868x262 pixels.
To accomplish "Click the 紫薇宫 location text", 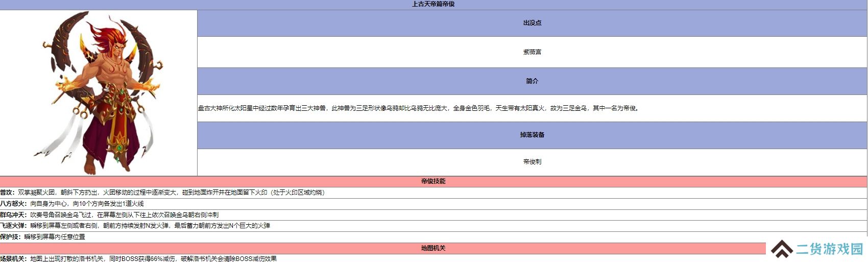I will [532, 52].
